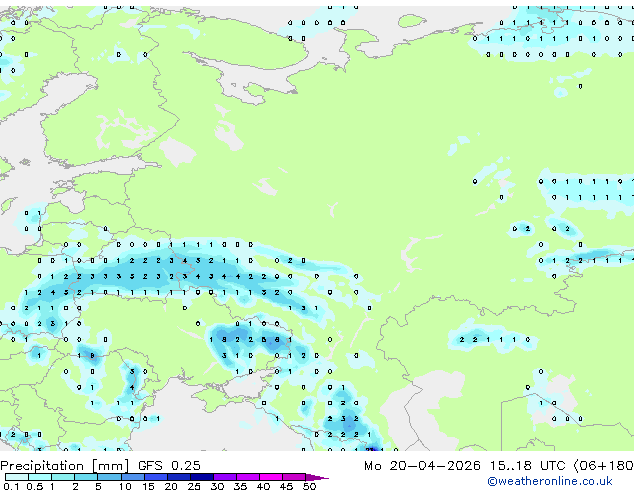Click the '40' legend scale value
The width and height of the screenshot is (634, 490).
pos(263,486)
